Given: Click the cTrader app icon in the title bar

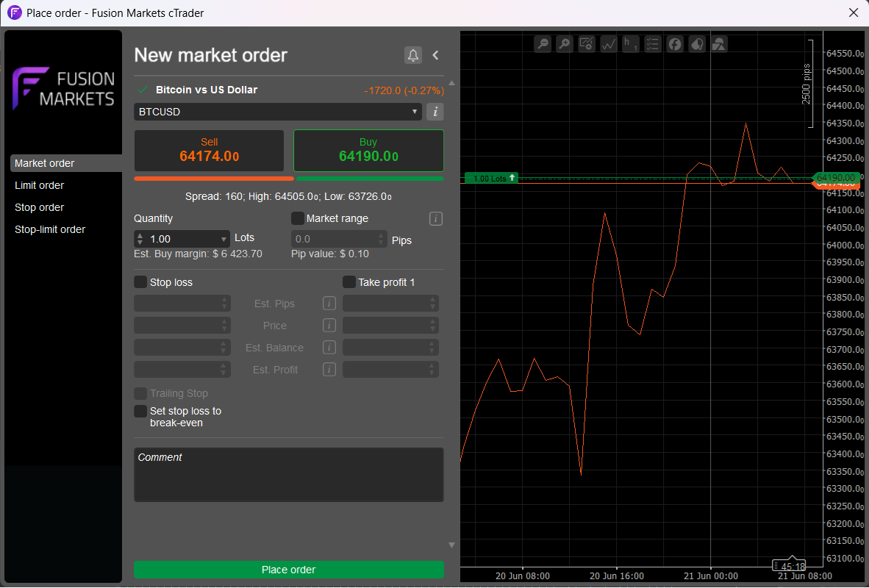Looking at the screenshot, I should [15, 12].
